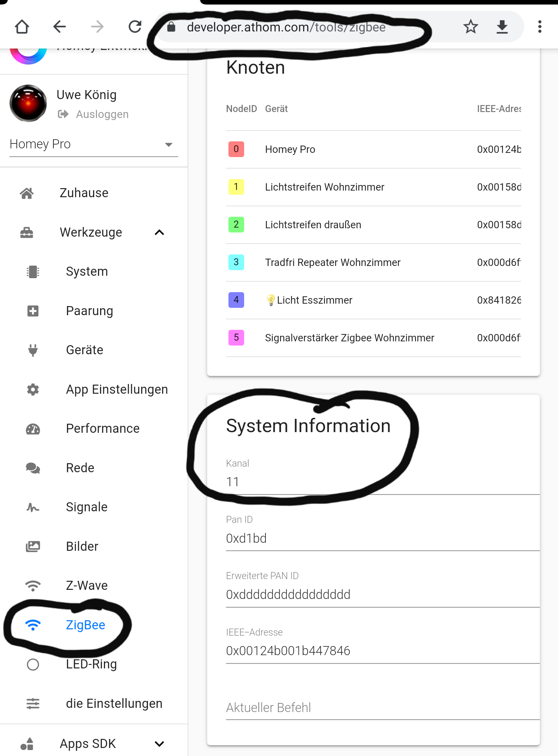Image resolution: width=558 pixels, height=756 pixels.
Task: Click the Rede speech bubbles icon
Action: (x=33, y=468)
